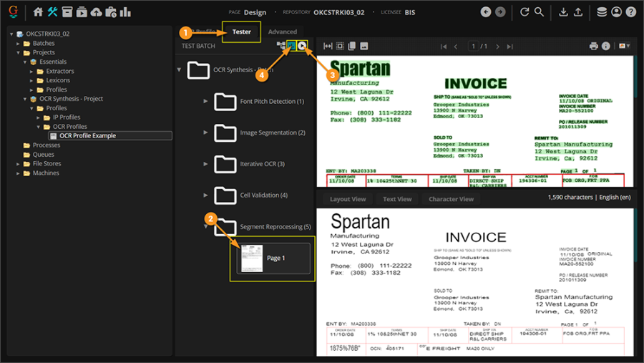
Task: Switch to the Advanced tab
Action: [283, 32]
